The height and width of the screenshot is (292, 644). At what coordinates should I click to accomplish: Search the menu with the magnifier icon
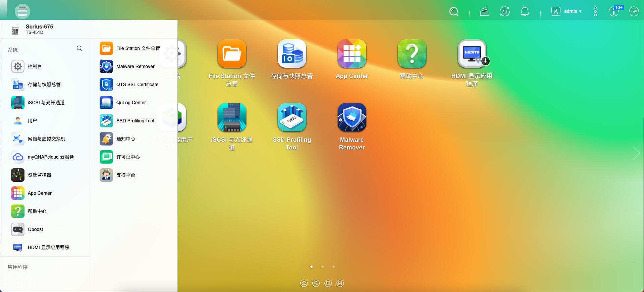(79, 48)
